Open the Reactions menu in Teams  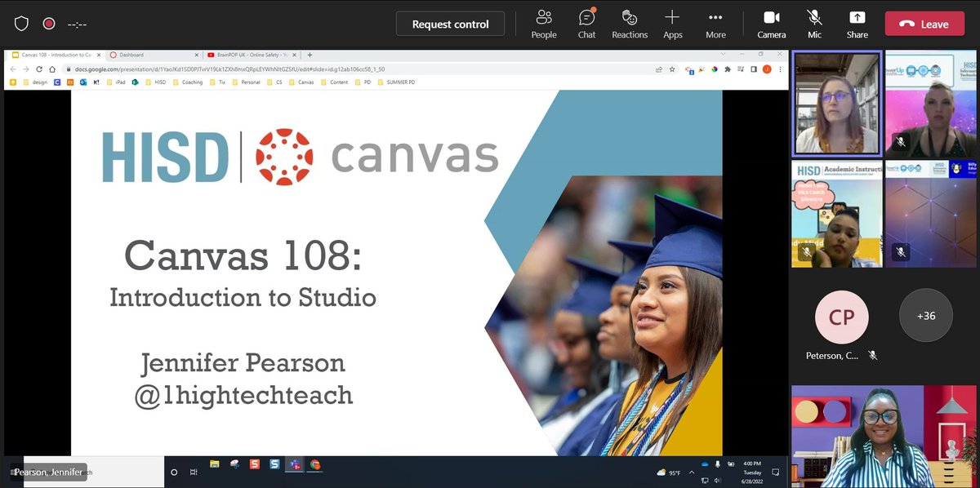click(x=629, y=22)
